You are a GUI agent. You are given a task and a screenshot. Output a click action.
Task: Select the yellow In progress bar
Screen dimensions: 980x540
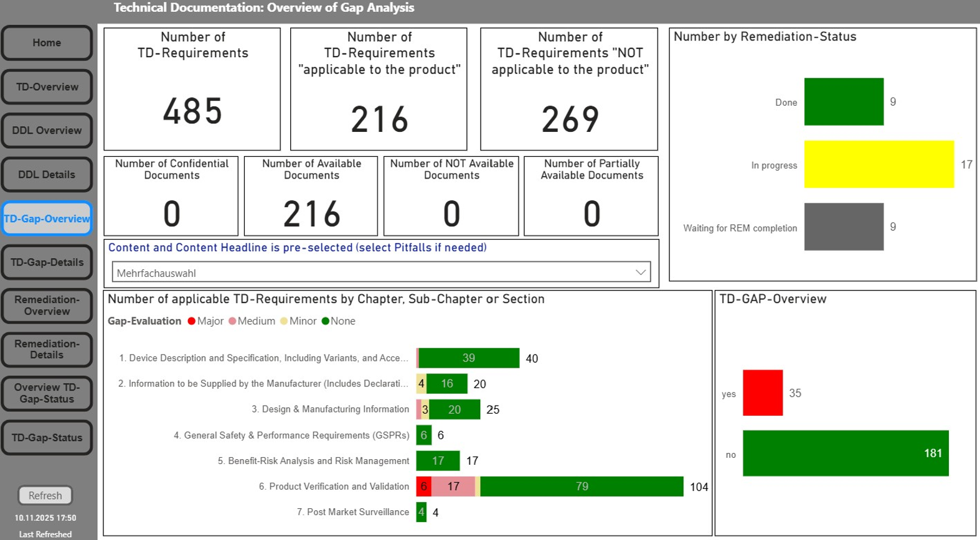tap(879, 164)
